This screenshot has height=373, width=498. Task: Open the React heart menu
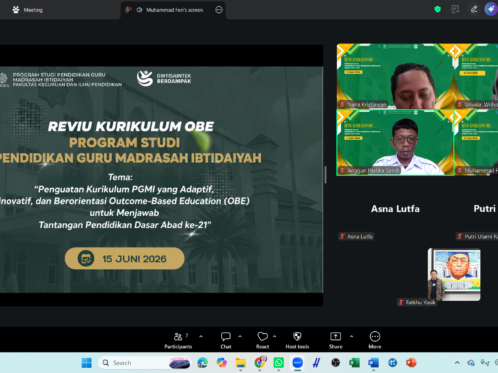[262, 340]
